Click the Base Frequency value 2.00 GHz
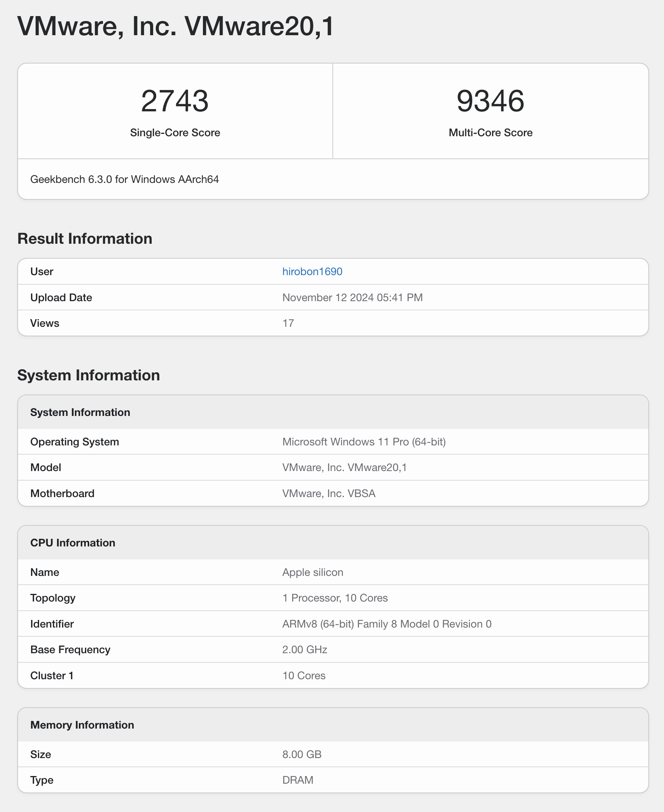The width and height of the screenshot is (664, 812). click(304, 649)
